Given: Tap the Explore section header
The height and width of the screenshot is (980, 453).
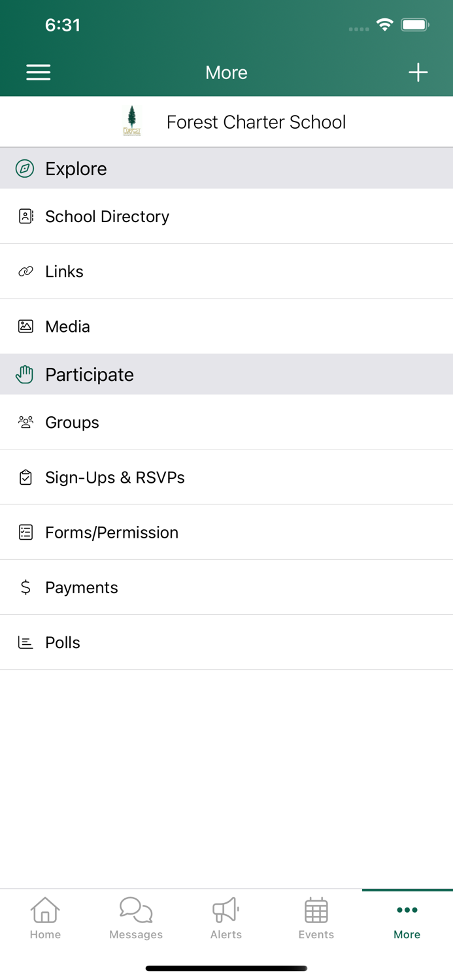Looking at the screenshot, I should pos(76,169).
